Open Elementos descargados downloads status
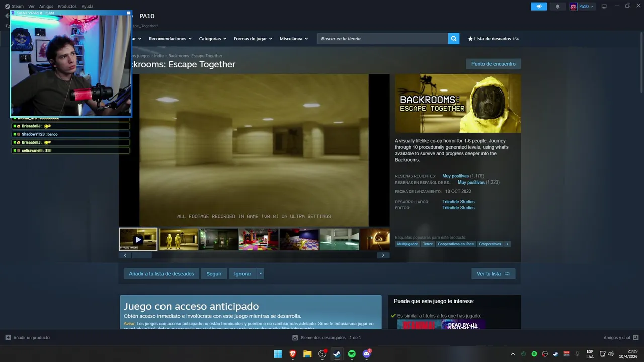This screenshot has width=644, height=362. [327, 338]
